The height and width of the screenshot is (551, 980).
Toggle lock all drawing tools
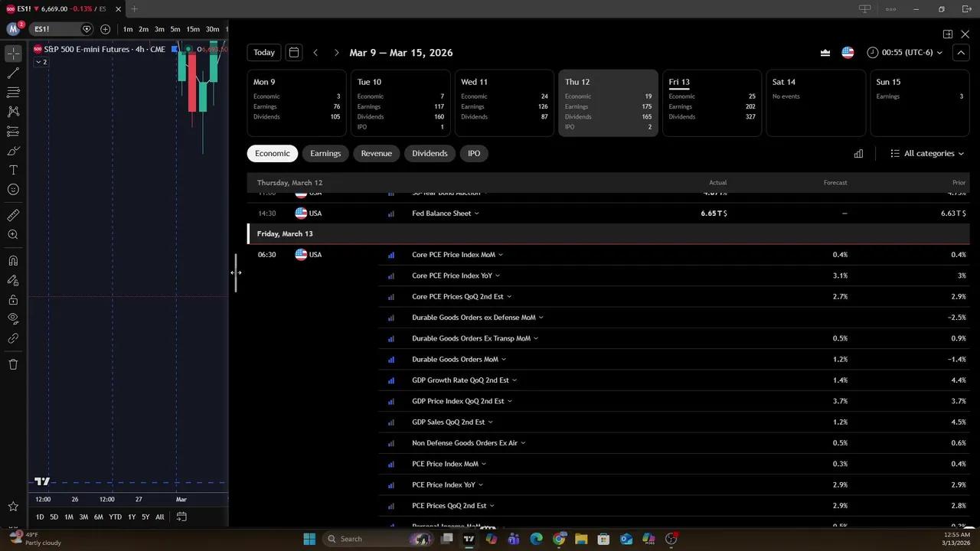point(13,300)
